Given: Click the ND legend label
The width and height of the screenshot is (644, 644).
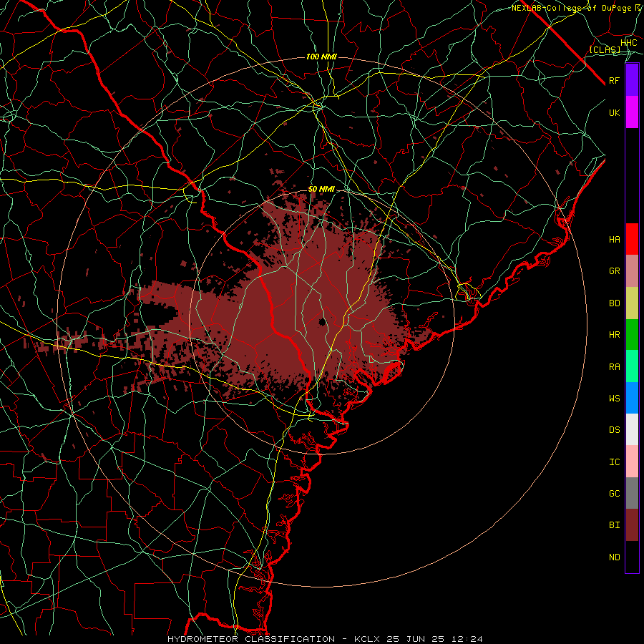Looking at the screenshot, I should (x=614, y=557).
